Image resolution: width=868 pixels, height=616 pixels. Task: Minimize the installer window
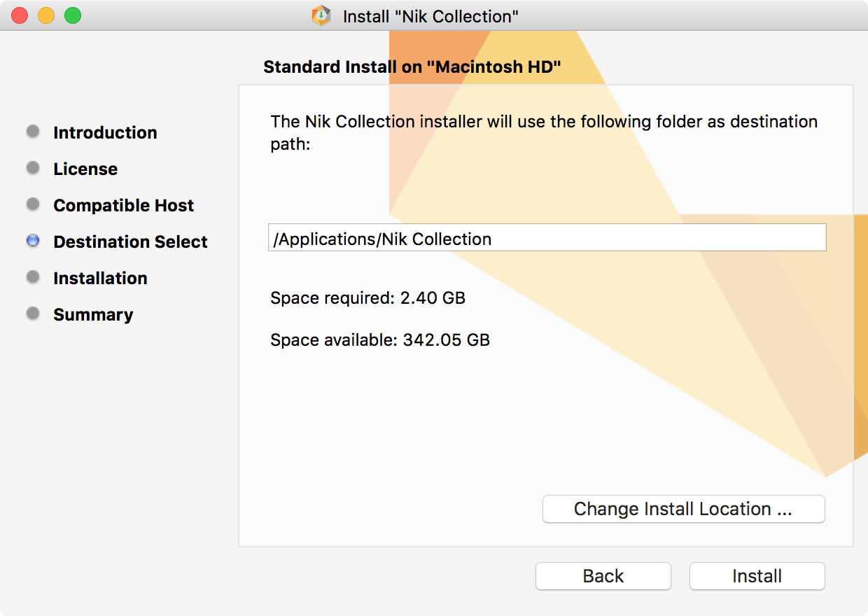[46, 15]
